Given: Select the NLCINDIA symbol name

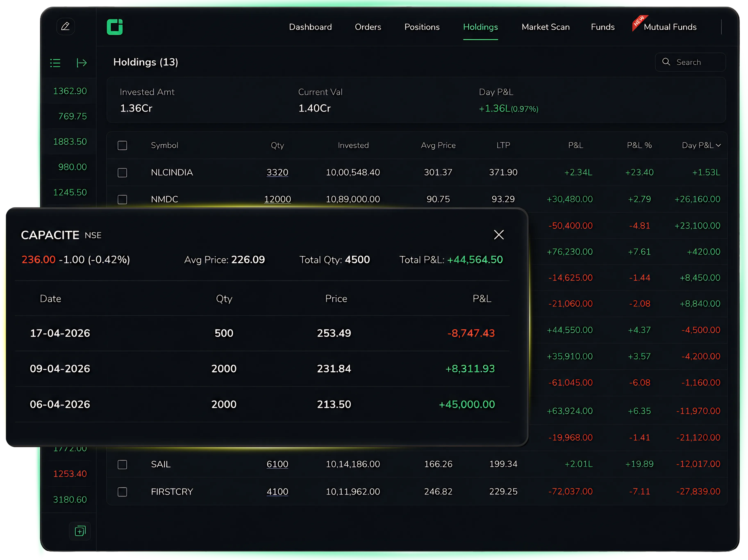Looking at the screenshot, I should click(x=172, y=172).
